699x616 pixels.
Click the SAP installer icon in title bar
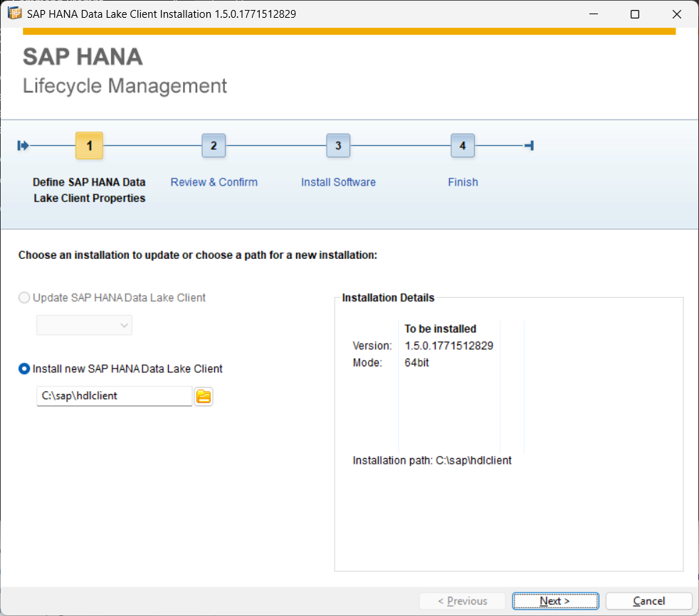pyautogui.click(x=15, y=14)
